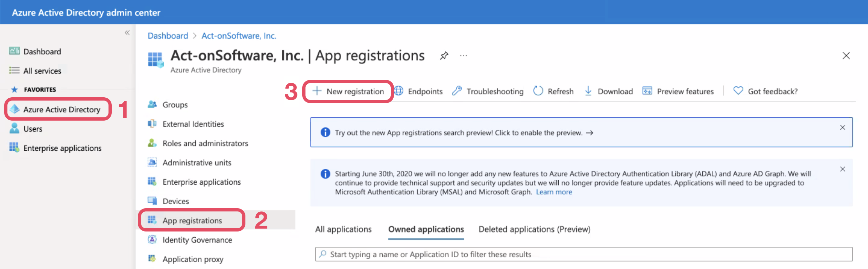Collapse the left sidebar with the double chevron
Viewport: 868px width, 269px height.
tap(127, 33)
